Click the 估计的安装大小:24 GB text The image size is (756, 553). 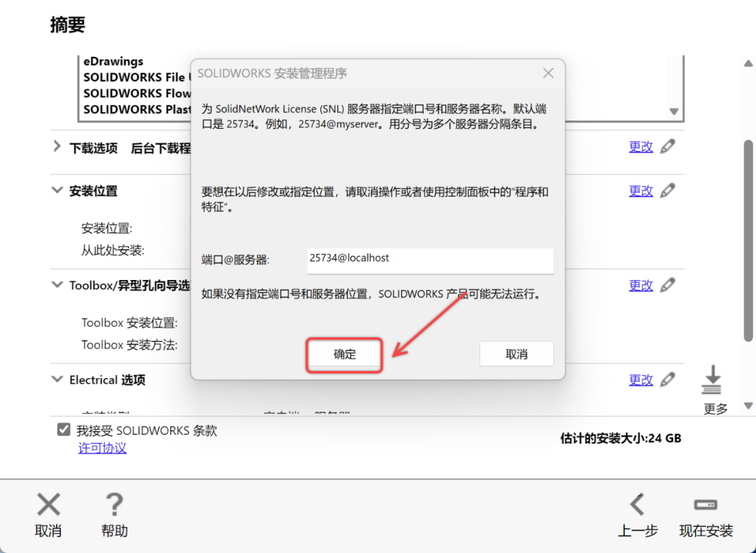point(620,438)
